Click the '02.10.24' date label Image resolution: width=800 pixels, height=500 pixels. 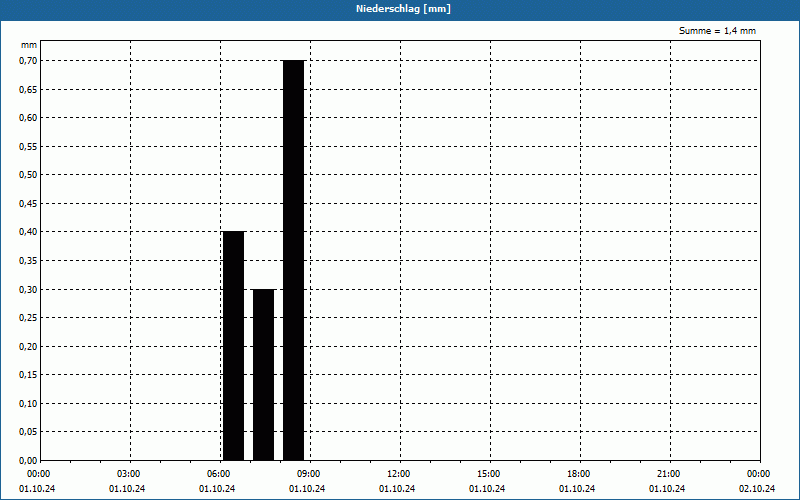coord(757,489)
